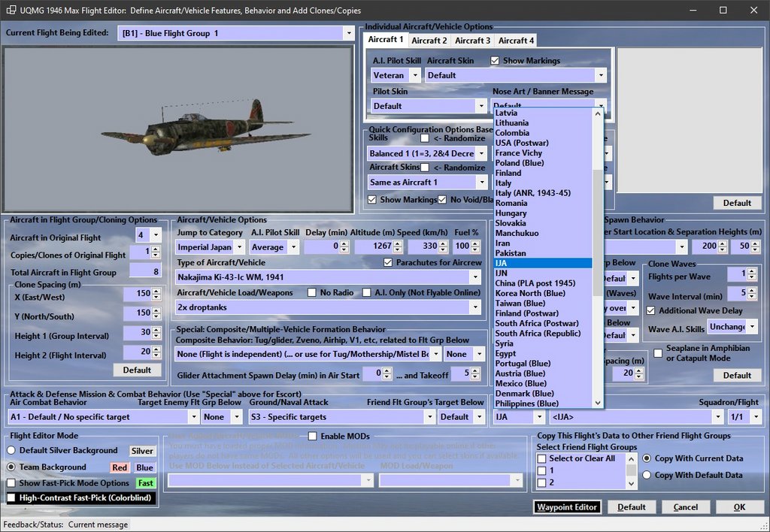Click the aircraft preview image
Screen dimensions: 770x532
(177, 129)
